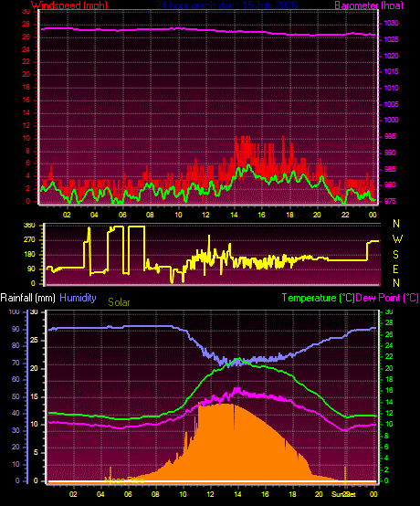420x506 pixels.
Task: Click the 'Rainfall (mm)' legend label
Action: point(27,298)
